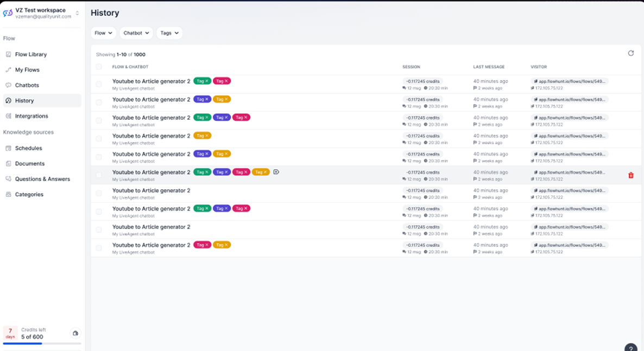This screenshot has width=644, height=351.
Task: Open the Flow Library section
Action: click(32, 54)
